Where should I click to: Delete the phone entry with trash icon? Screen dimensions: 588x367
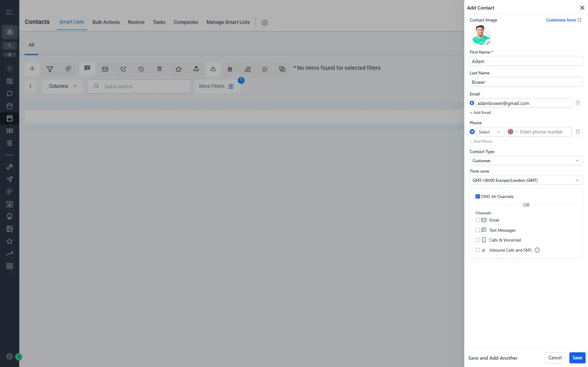tap(578, 132)
